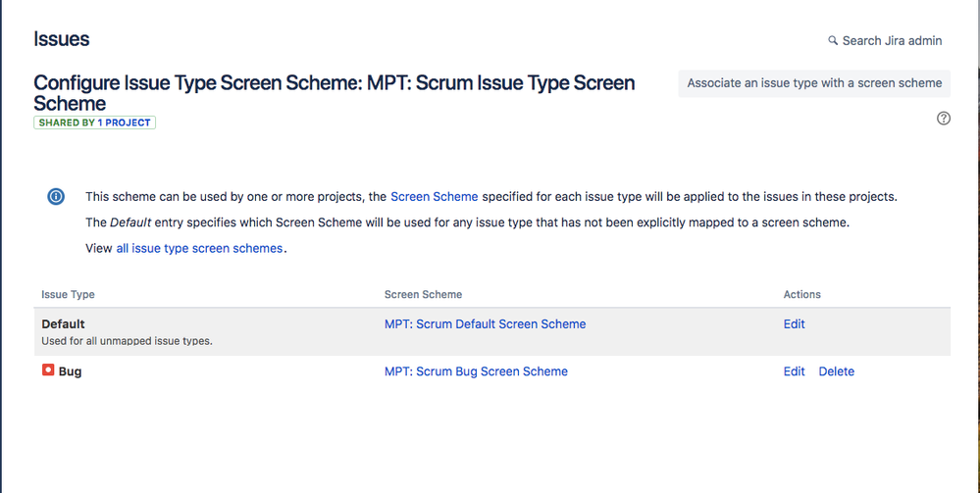Screen dimensions: 980x493
Task: Click the Screen Scheme column header
Action: (423, 294)
